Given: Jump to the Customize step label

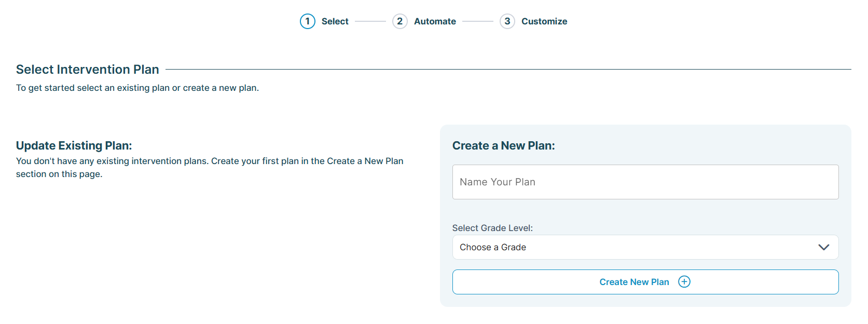Looking at the screenshot, I should pos(544,21).
